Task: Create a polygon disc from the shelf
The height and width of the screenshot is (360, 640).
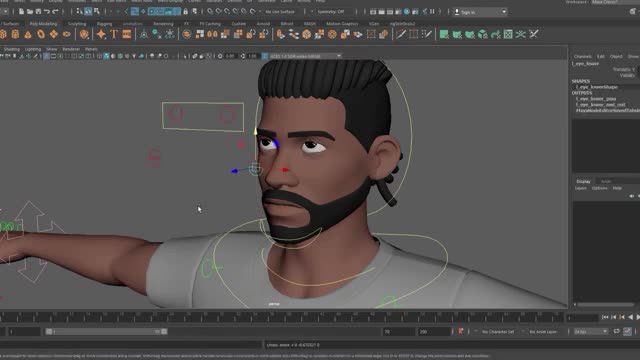Action: [x=67, y=34]
